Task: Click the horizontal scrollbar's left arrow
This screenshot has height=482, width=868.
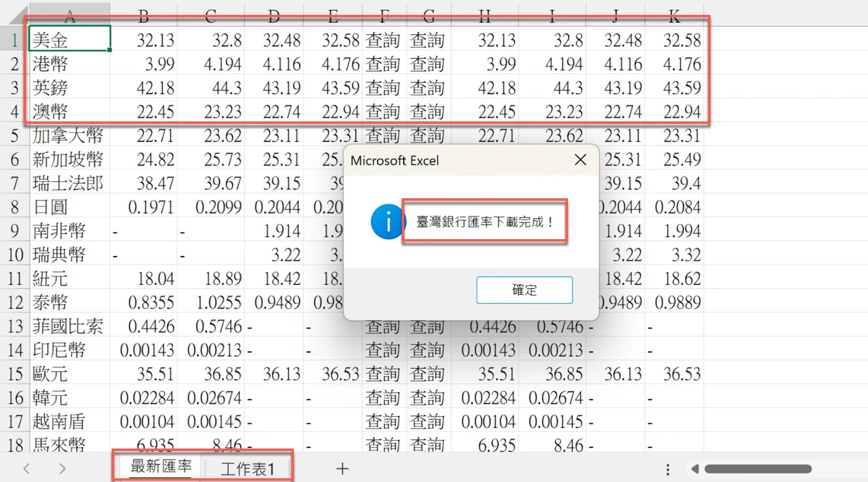Action: tap(695, 469)
